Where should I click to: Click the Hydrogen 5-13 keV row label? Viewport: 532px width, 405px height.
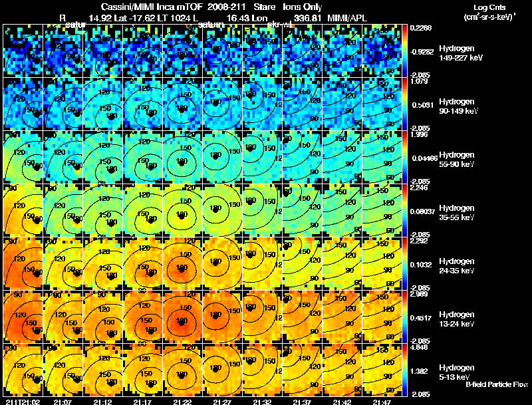coord(456,372)
